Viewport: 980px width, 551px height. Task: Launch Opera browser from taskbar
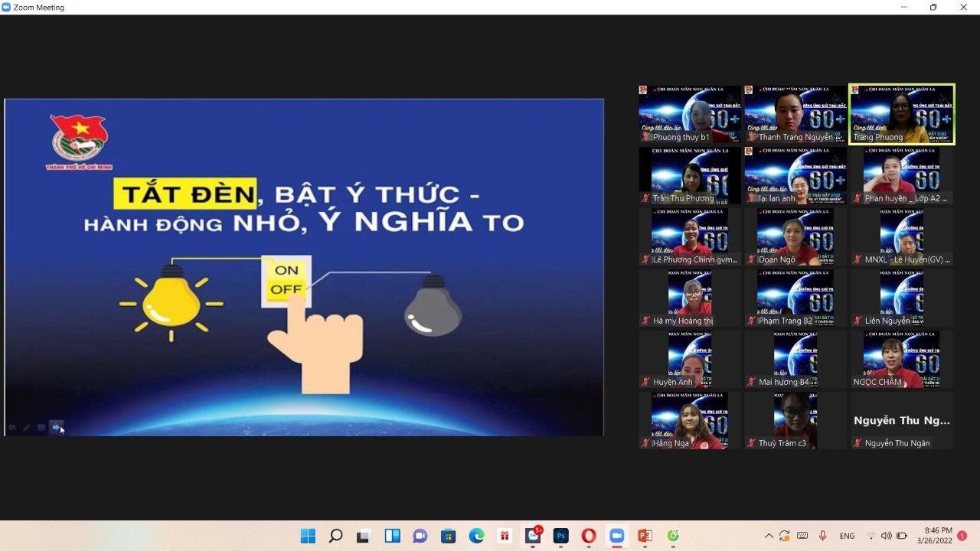[589, 536]
